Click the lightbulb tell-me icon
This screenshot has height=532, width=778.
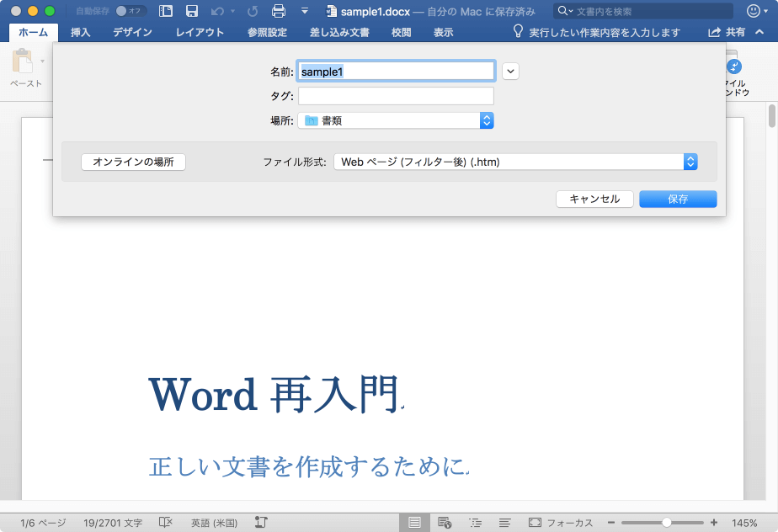(x=518, y=31)
